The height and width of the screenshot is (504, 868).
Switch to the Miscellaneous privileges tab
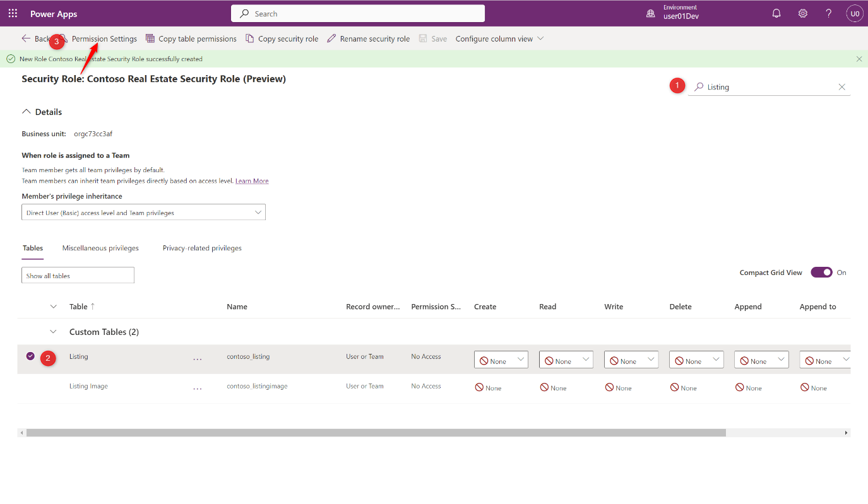[x=100, y=248]
